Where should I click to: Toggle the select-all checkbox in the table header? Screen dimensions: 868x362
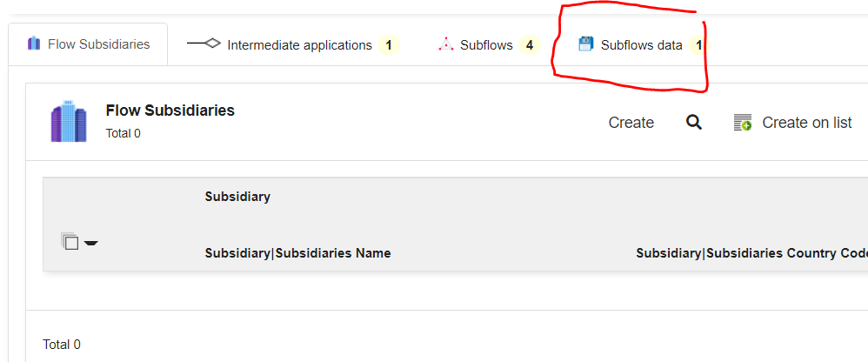coord(70,242)
